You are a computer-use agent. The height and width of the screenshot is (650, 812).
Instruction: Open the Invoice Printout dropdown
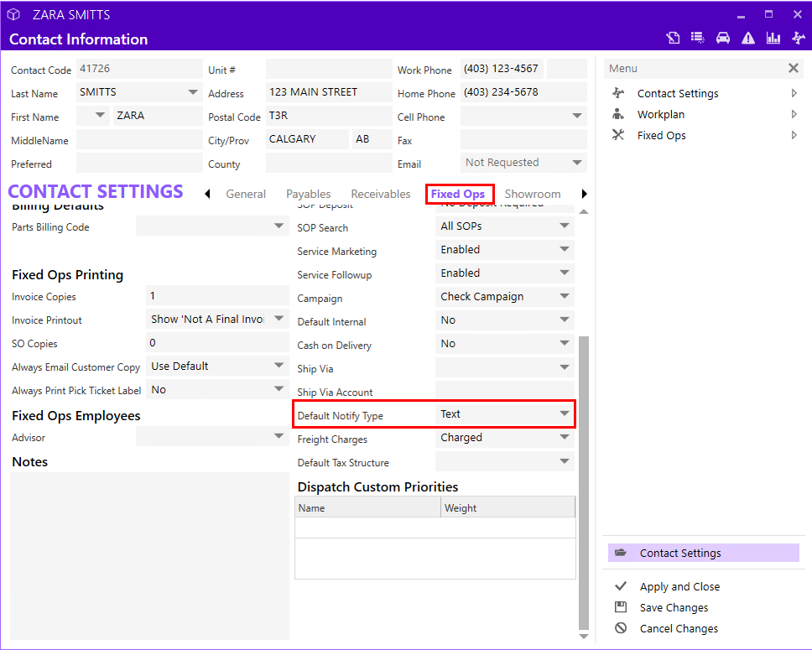point(278,318)
